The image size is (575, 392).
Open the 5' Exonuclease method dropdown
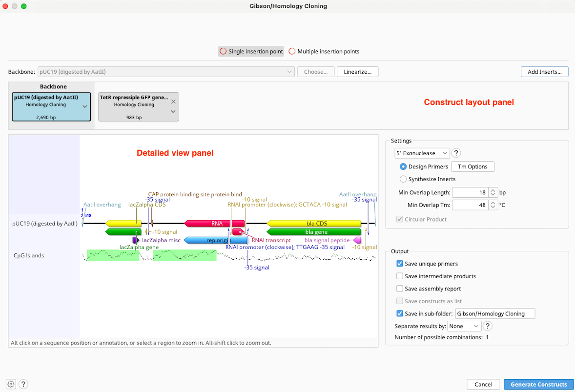(x=422, y=153)
